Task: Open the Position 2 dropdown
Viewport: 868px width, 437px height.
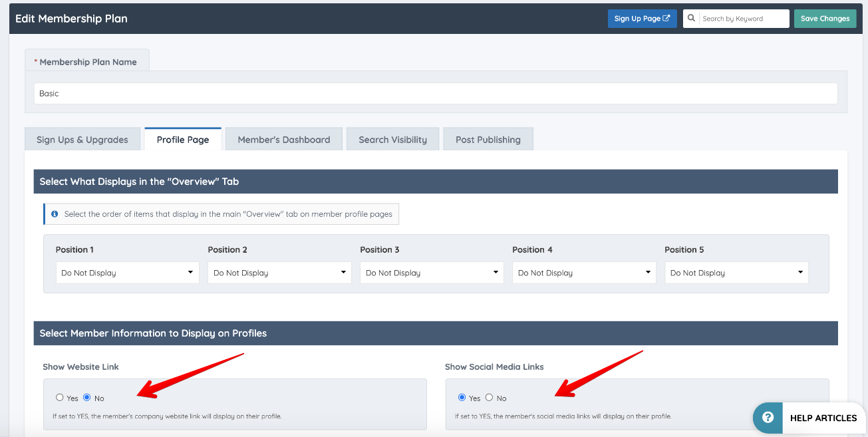Action: click(x=280, y=273)
